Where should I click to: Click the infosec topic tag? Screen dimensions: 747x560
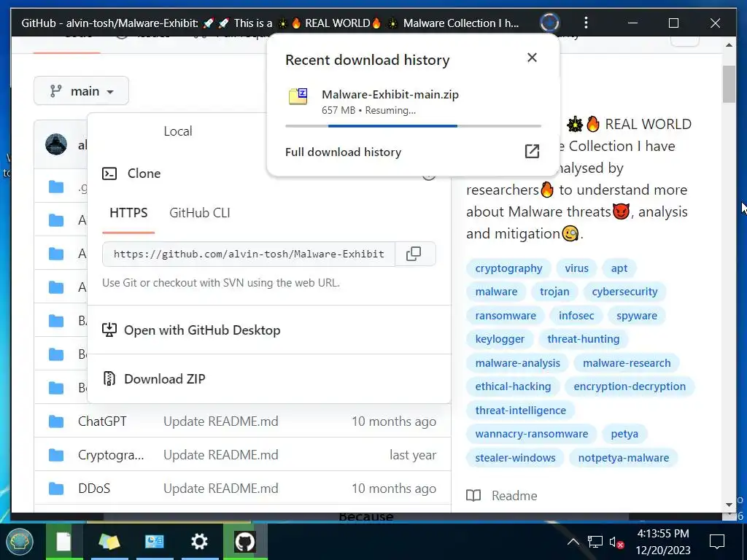click(x=576, y=315)
